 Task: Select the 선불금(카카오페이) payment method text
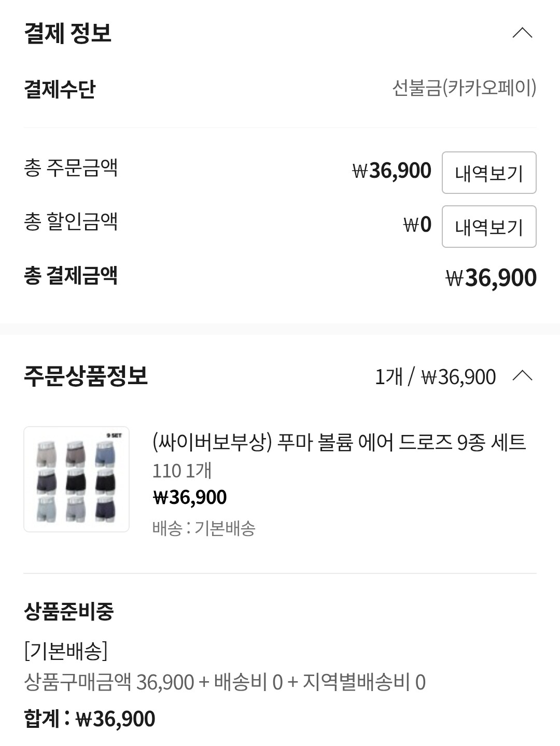pos(464,88)
